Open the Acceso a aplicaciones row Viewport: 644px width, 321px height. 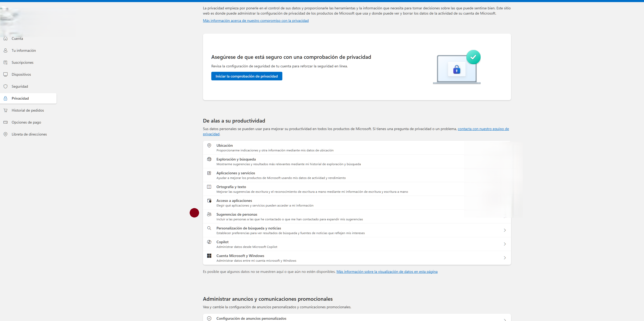pos(357,203)
